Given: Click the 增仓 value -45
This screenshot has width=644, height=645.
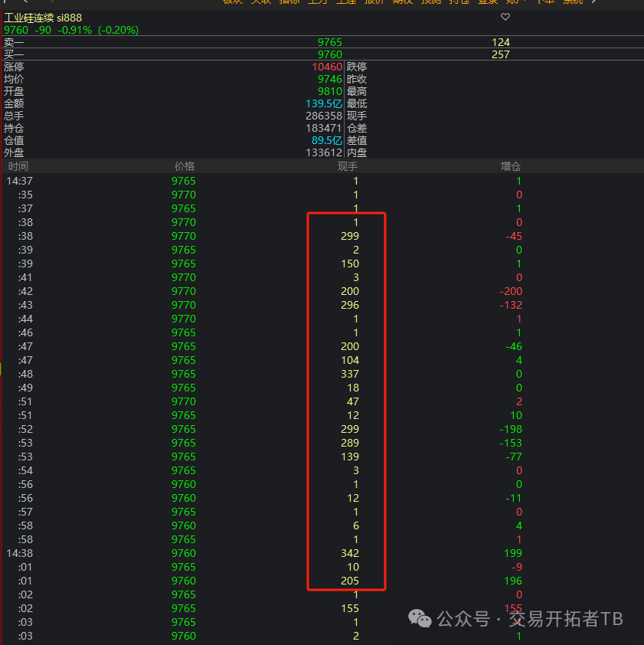Looking at the screenshot, I should click(514, 236).
